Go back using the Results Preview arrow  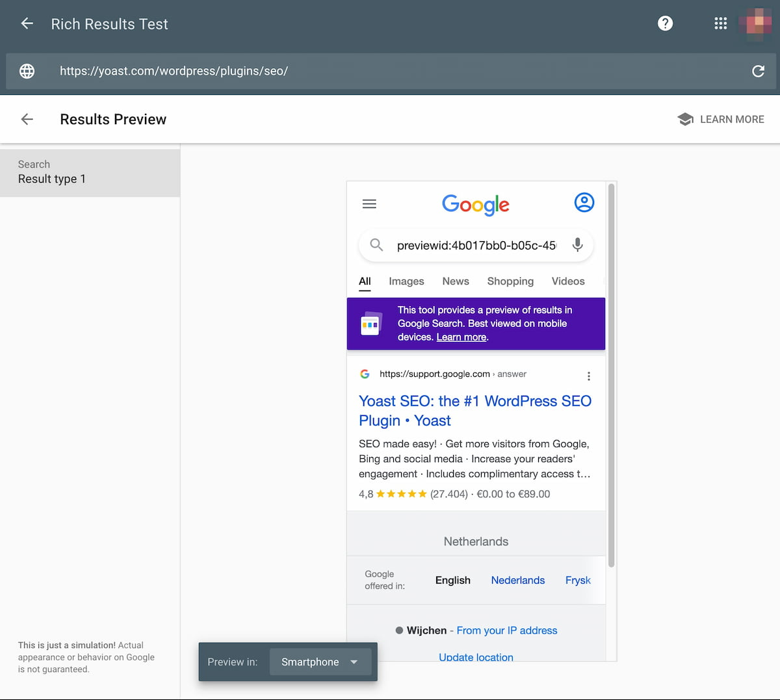coord(27,119)
